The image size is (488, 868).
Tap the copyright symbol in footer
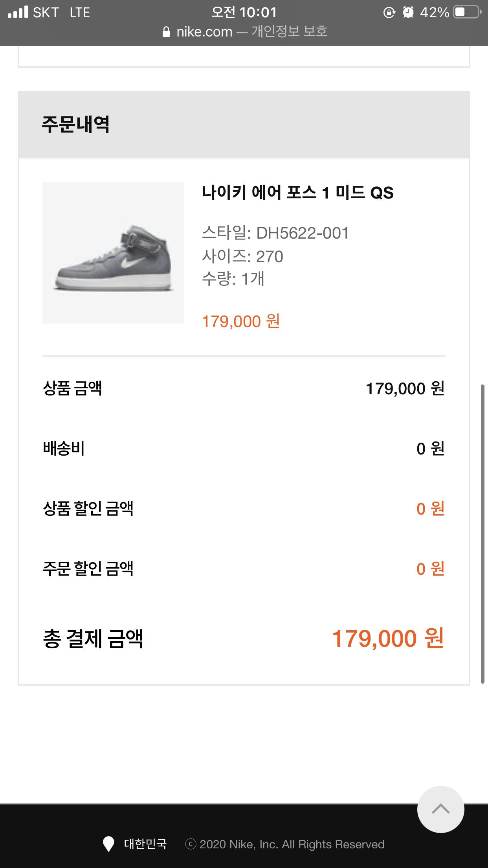pos(191,844)
